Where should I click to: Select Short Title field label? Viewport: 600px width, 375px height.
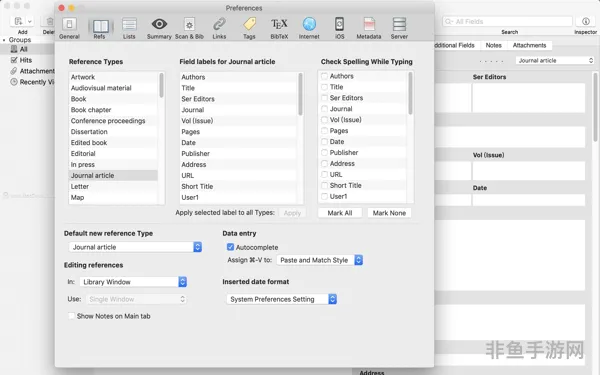[x=238, y=186]
